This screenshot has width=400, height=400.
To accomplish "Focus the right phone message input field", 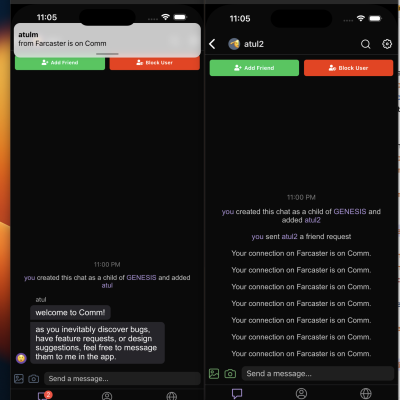I will (x=318, y=374).
